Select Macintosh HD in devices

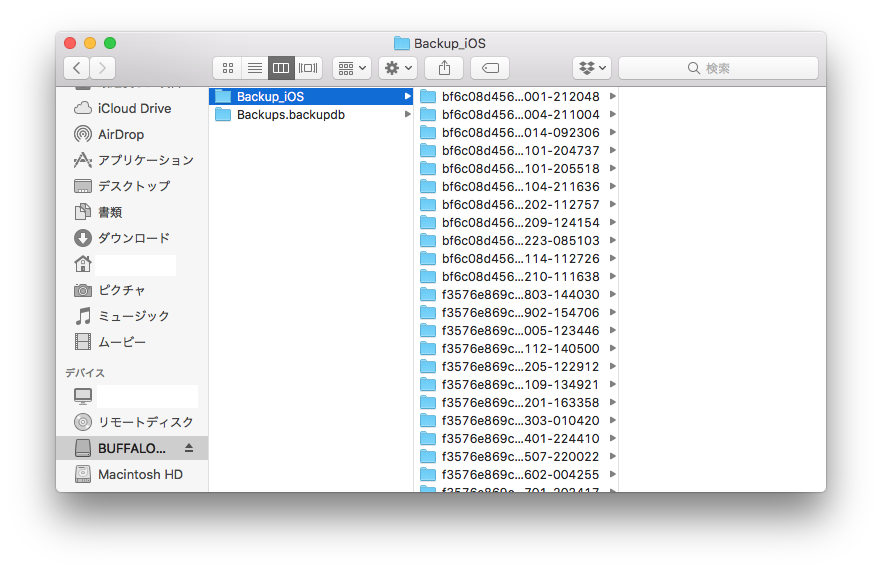click(x=140, y=474)
